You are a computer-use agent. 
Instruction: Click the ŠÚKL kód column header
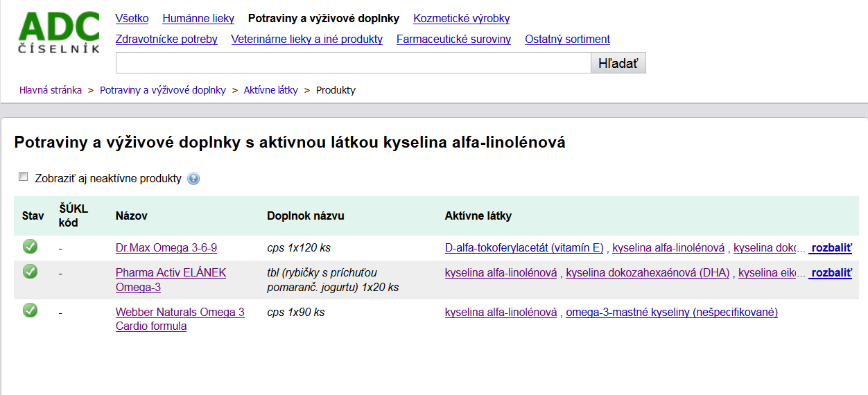tap(74, 216)
